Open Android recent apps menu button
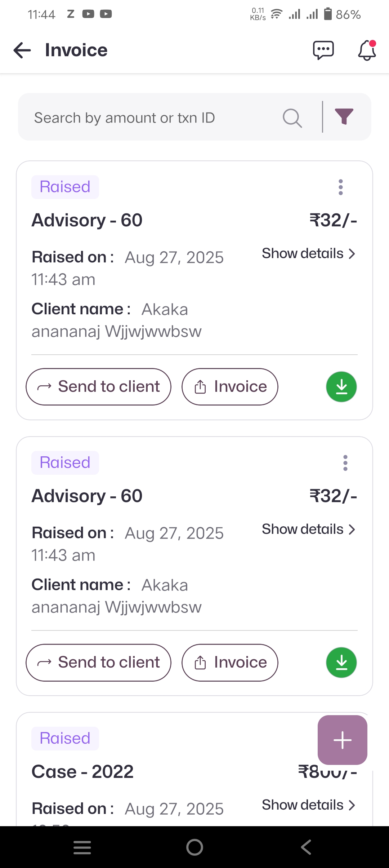Screen dimensions: 389x868 pyautogui.click(x=82, y=847)
